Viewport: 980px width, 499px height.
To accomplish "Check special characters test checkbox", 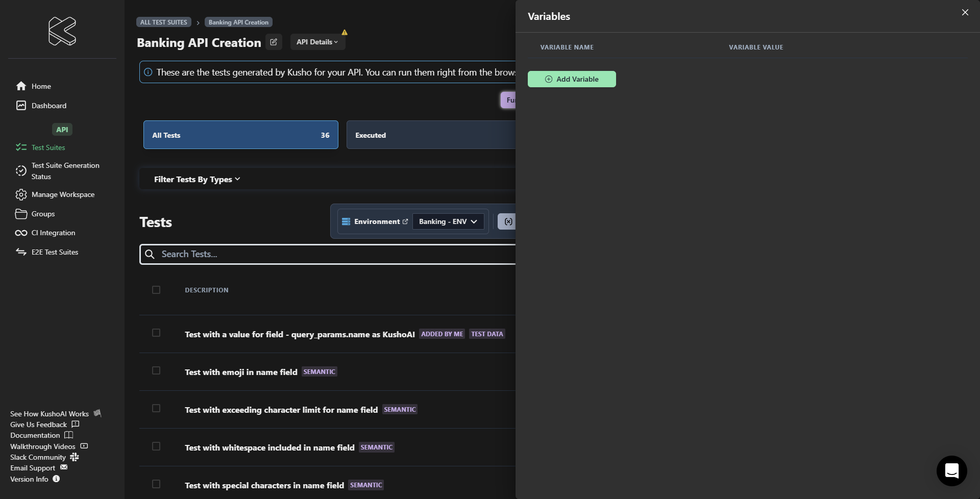I will (156, 484).
